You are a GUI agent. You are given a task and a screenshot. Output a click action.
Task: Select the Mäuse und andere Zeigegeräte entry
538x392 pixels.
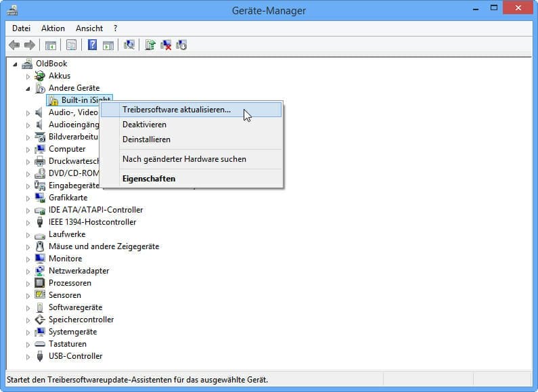104,246
